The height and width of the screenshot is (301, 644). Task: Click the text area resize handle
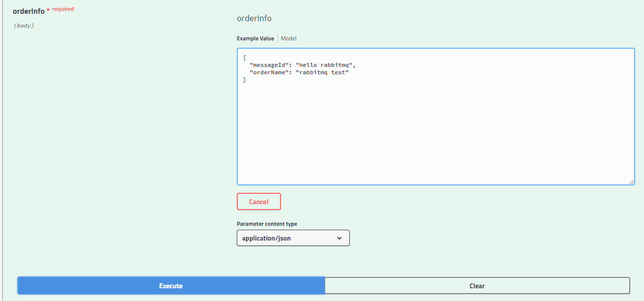pos(632,182)
